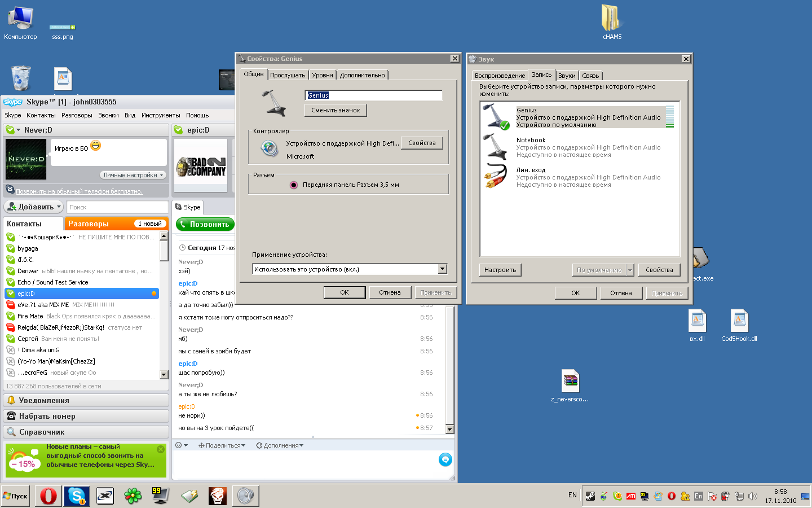Select the sss.png desktop file
Image resolution: width=812 pixels, height=508 pixels.
pyautogui.click(x=63, y=32)
